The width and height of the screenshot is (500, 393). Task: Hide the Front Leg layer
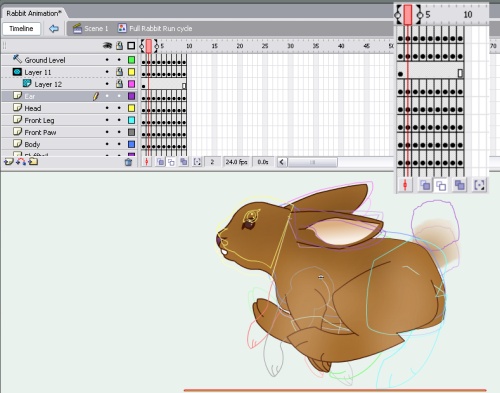point(107,120)
